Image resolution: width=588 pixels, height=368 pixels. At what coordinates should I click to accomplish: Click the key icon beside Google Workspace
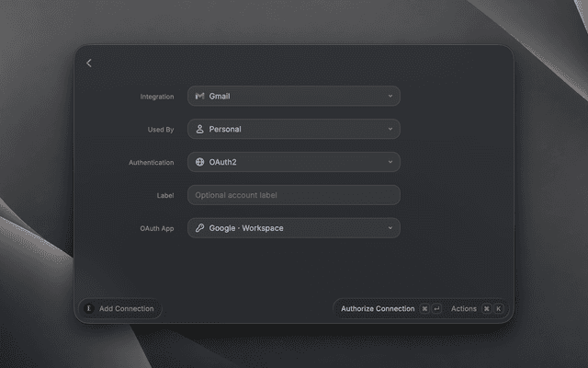199,228
